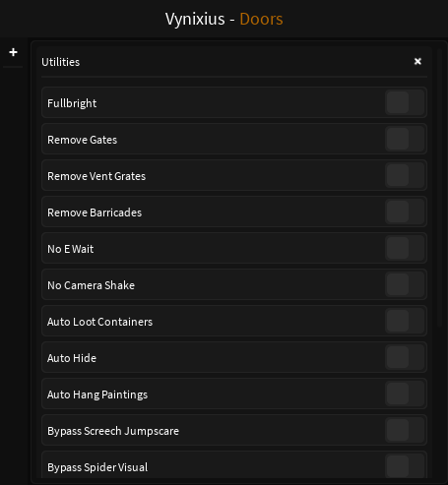Toggle Bypass Spider Visual switch
Viewport: 448px width, 485px height.
click(x=405, y=466)
